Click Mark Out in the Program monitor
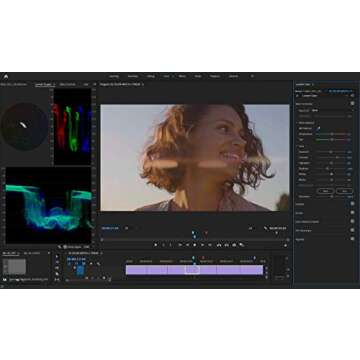360x360 pixels. (x=171, y=245)
